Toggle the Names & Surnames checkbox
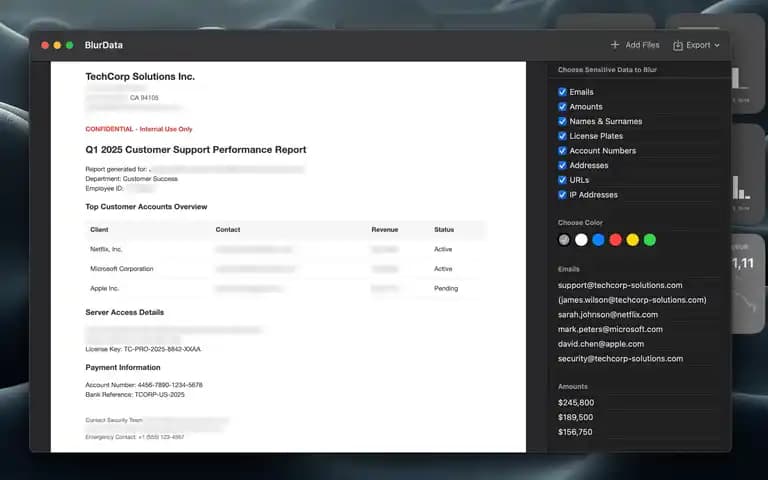Screen dimensions: 768x480 (562, 121)
